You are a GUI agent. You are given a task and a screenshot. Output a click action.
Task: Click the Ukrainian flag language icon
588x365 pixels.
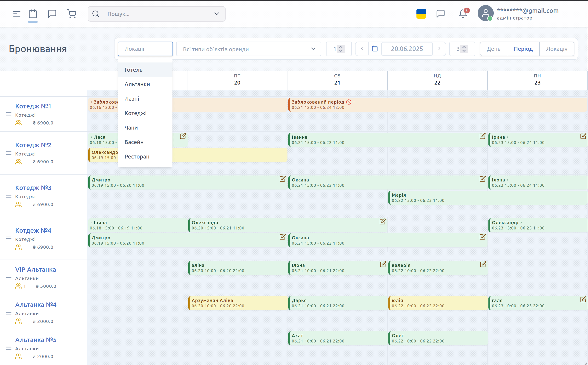(x=421, y=14)
